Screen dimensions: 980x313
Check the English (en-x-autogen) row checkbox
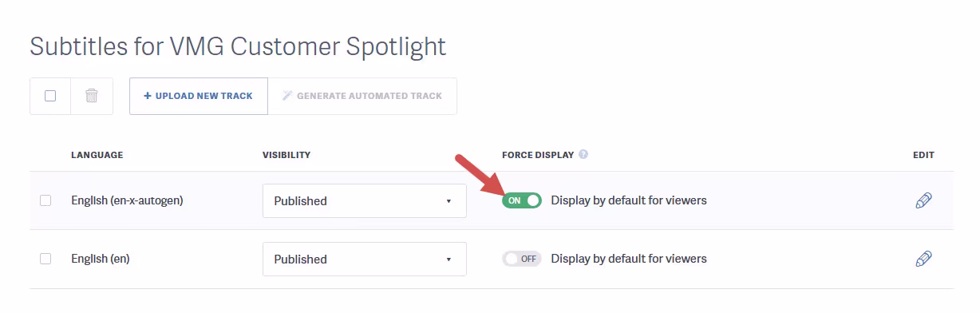[x=45, y=200]
